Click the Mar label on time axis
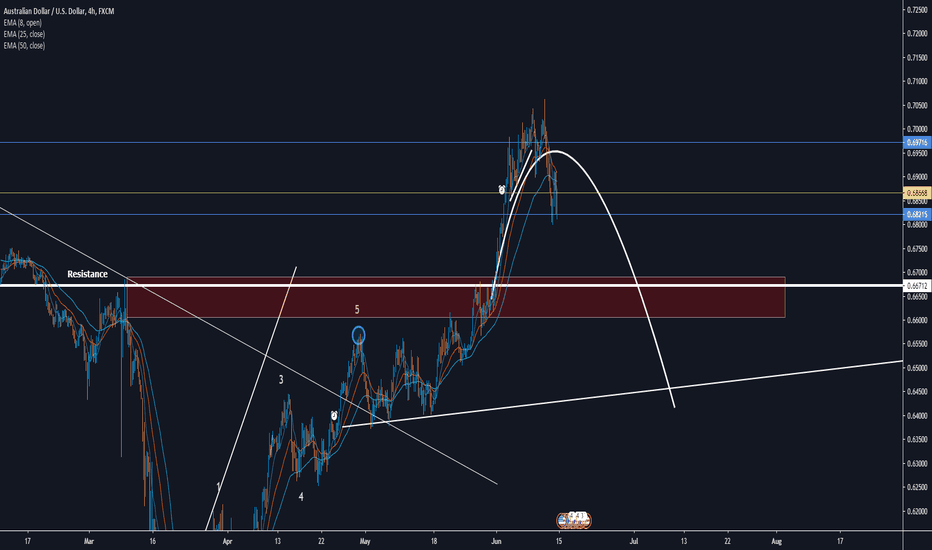Screen dimensions: 932x550 click(x=89, y=541)
